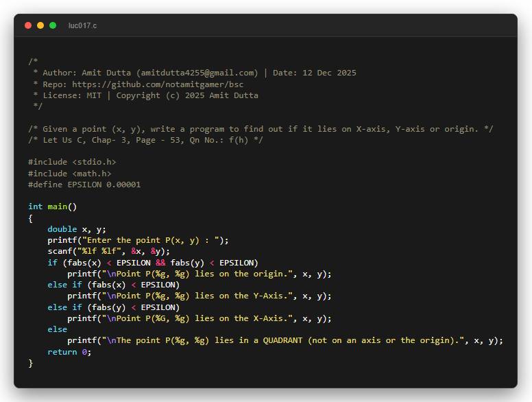
Task: Click the 'Given a point (x, y)' comment
Action: (x=261, y=129)
